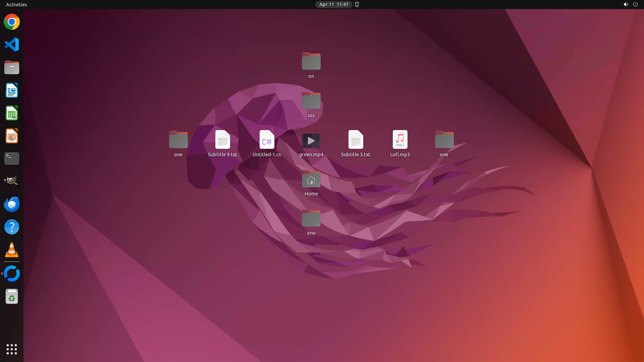
Task: Launch the Terminal from the dock
Action: pos(12,159)
